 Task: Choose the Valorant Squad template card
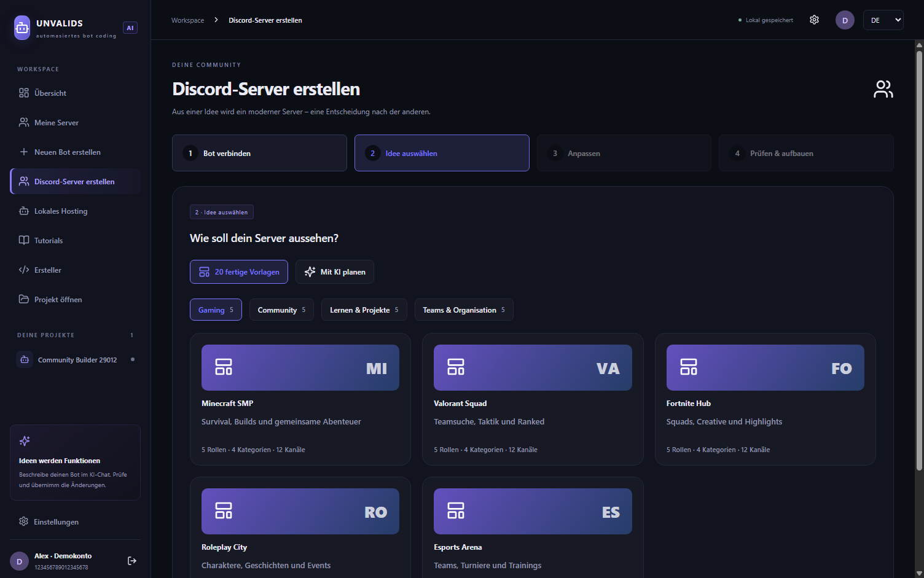[533, 399]
